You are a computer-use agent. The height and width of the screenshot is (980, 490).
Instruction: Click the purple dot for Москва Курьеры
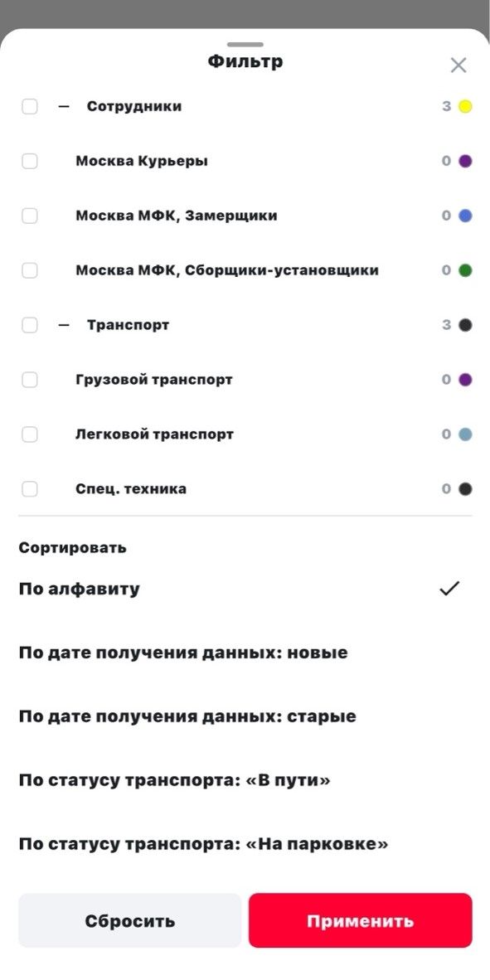tap(465, 161)
